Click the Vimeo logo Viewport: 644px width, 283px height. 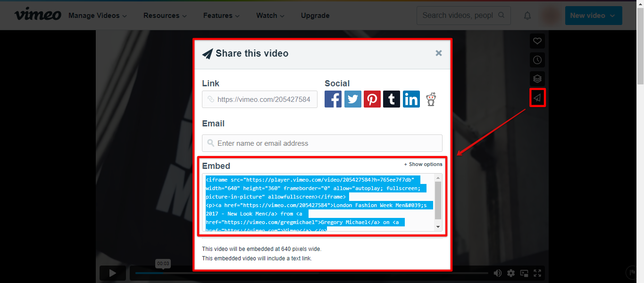click(x=38, y=15)
